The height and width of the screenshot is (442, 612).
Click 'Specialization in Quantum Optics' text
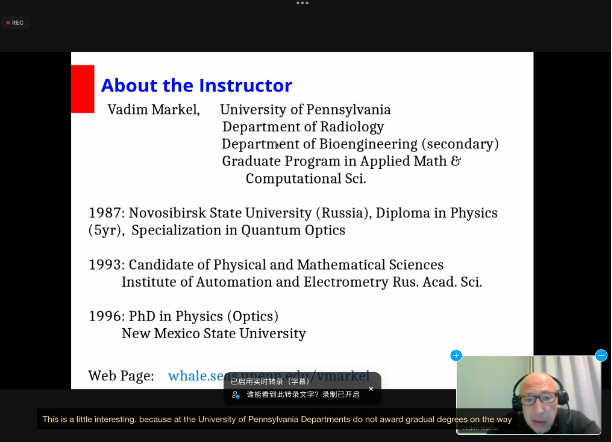pyautogui.click(x=238, y=230)
